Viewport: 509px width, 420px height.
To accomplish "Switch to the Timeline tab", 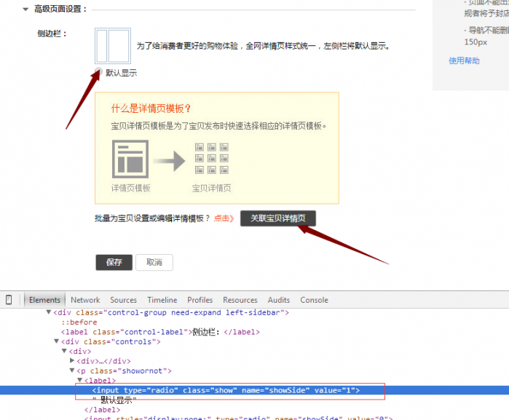I will click(x=162, y=300).
